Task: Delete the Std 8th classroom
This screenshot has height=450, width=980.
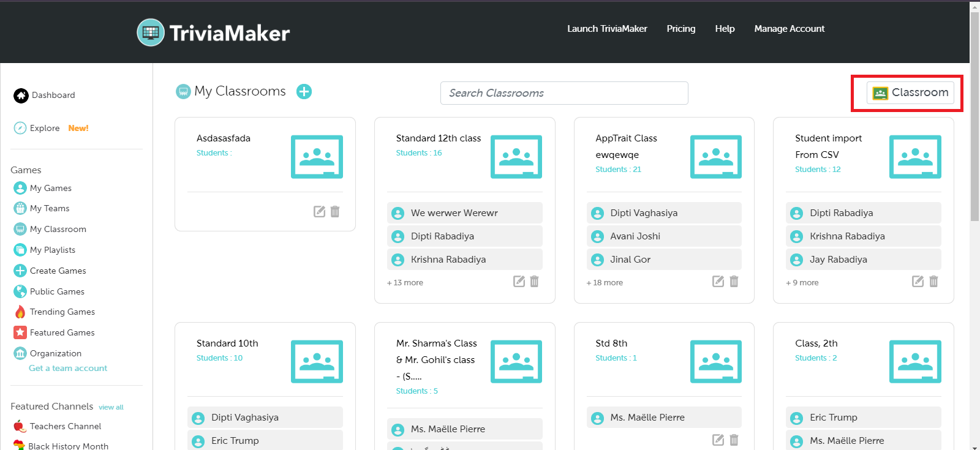Action: pyautogui.click(x=734, y=440)
